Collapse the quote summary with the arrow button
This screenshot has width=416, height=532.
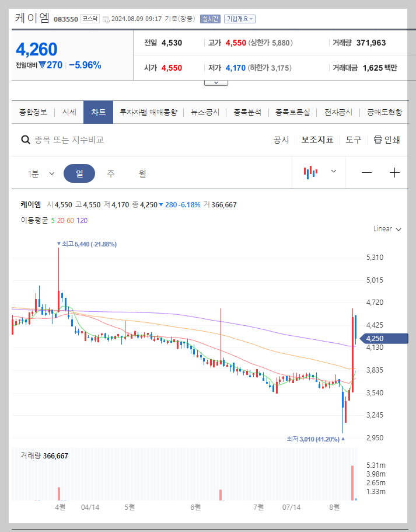point(216,82)
